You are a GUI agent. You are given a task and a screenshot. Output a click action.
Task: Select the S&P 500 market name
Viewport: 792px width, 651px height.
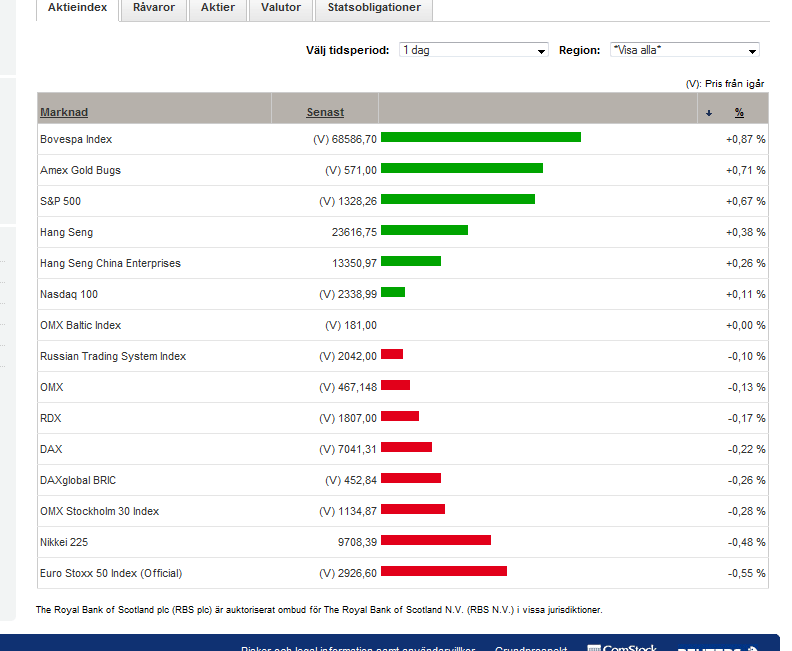tap(61, 201)
